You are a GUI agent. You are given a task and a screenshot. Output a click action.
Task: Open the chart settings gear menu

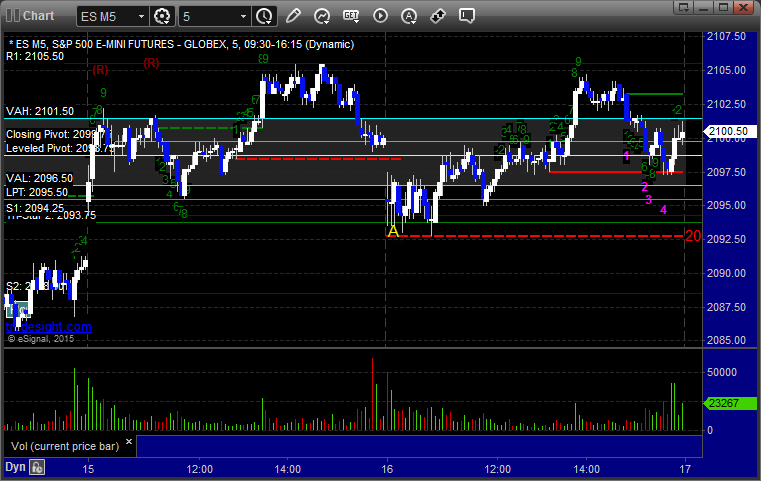[162, 16]
